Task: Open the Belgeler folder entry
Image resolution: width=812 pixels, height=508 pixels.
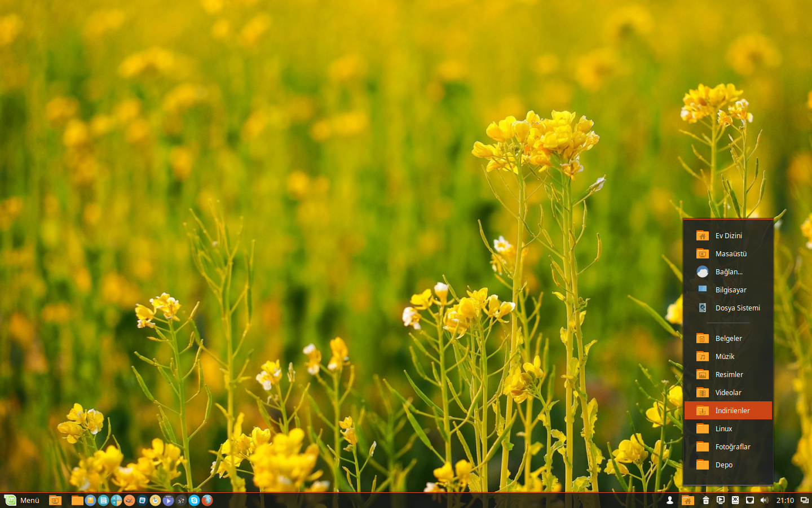Action: (x=728, y=338)
